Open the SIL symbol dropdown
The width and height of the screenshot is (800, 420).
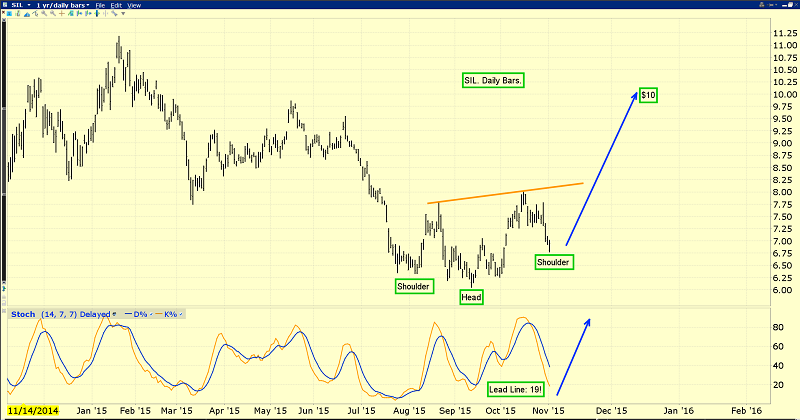point(29,5)
